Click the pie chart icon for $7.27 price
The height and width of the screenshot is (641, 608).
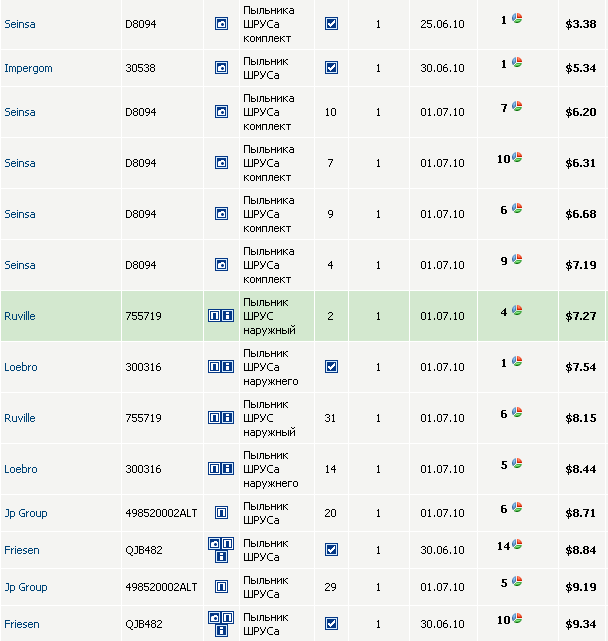pos(517,311)
